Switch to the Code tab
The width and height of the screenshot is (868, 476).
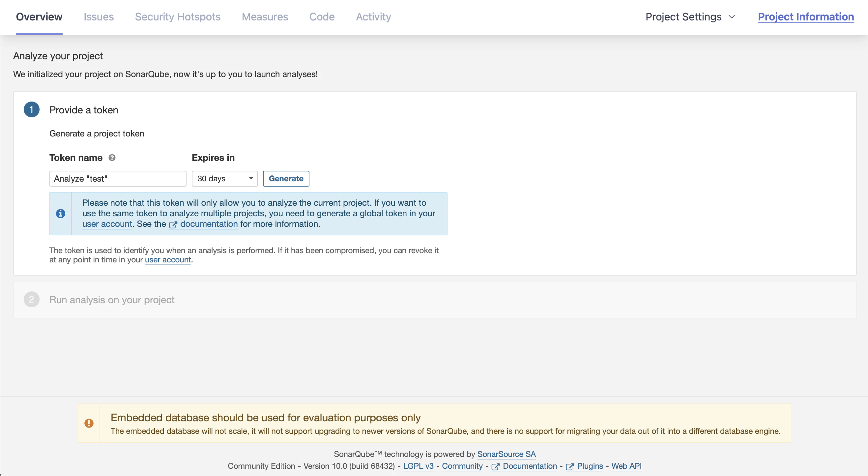click(x=322, y=17)
